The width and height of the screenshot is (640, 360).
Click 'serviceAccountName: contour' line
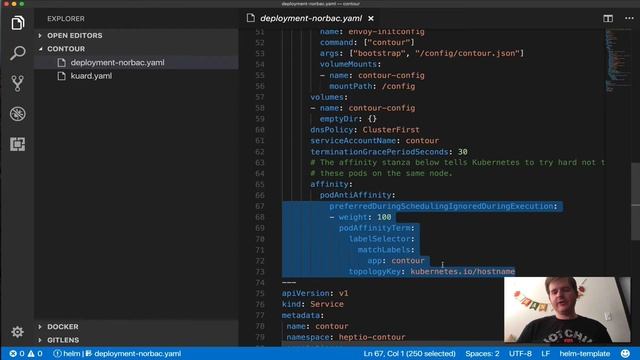coord(374,141)
